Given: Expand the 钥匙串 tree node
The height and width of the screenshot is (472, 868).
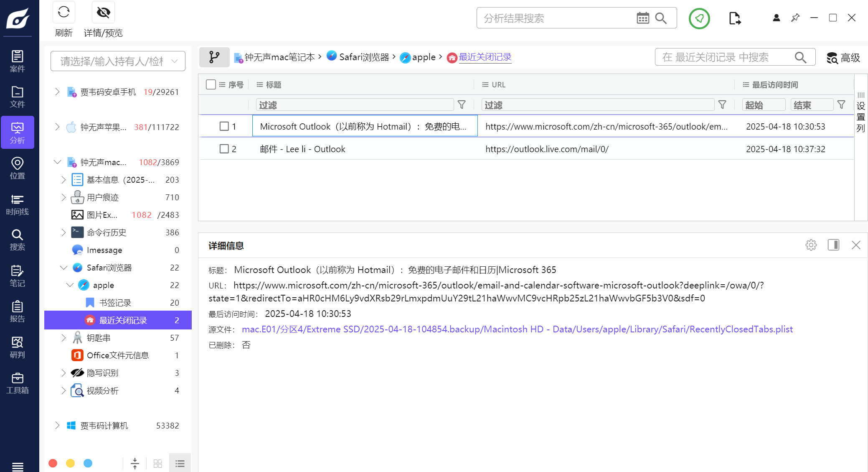Looking at the screenshot, I should pyautogui.click(x=63, y=338).
